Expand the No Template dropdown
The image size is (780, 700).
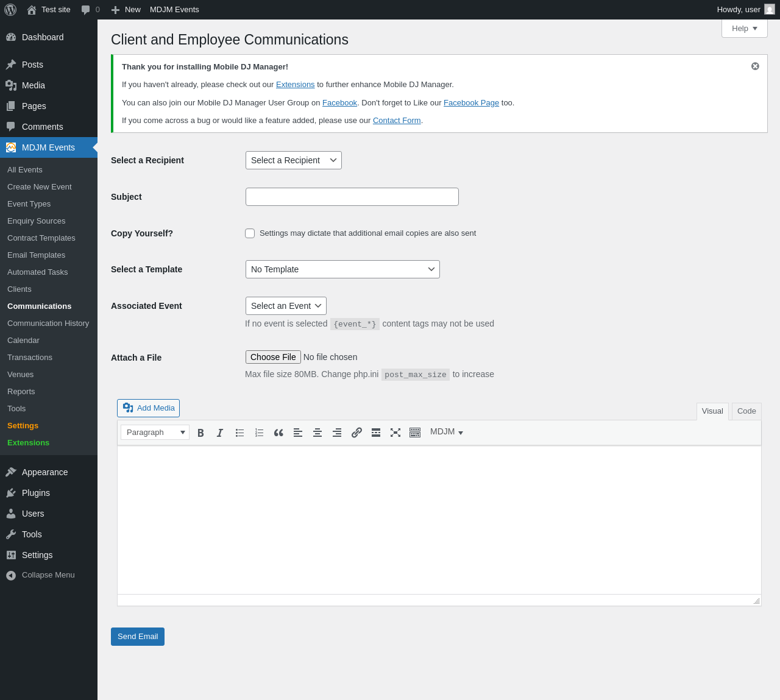pyautogui.click(x=342, y=269)
